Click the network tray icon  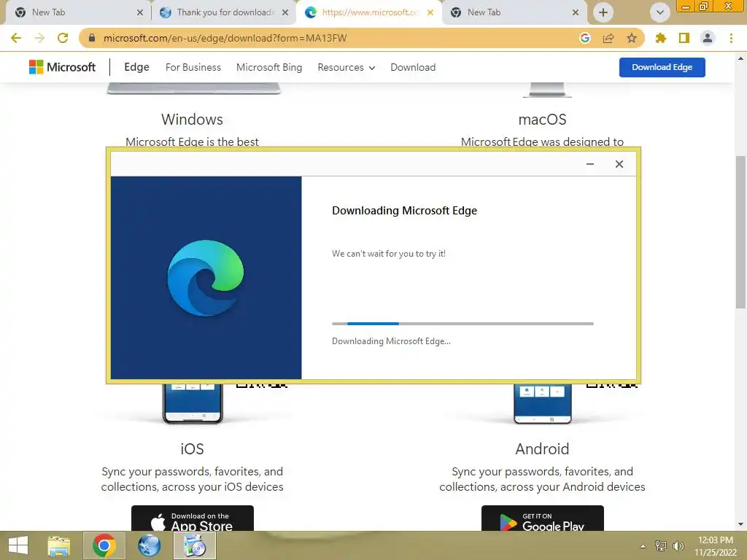point(661,546)
